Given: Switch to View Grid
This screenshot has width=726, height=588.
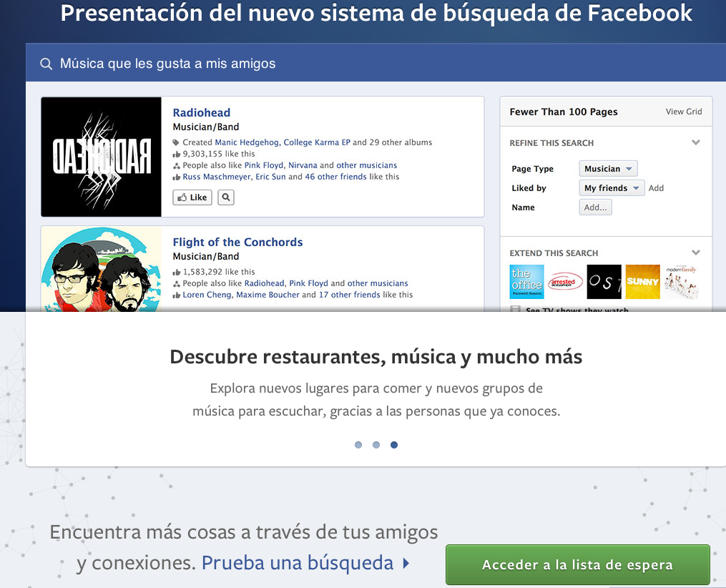Looking at the screenshot, I should (684, 112).
